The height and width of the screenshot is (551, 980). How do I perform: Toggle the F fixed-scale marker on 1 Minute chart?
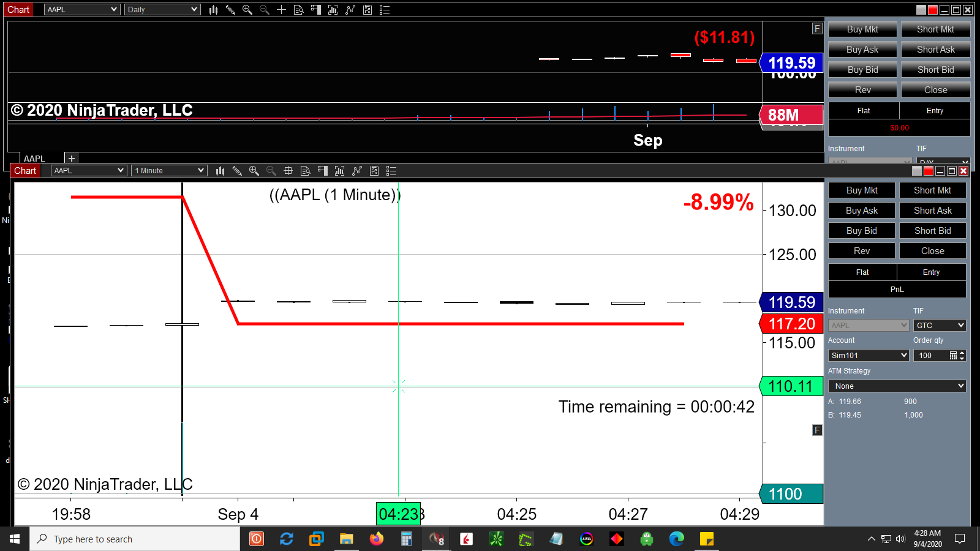click(x=817, y=430)
